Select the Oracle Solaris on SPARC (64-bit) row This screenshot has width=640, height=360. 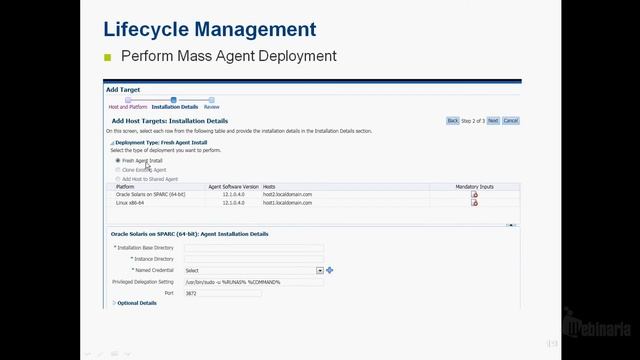click(x=313, y=194)
